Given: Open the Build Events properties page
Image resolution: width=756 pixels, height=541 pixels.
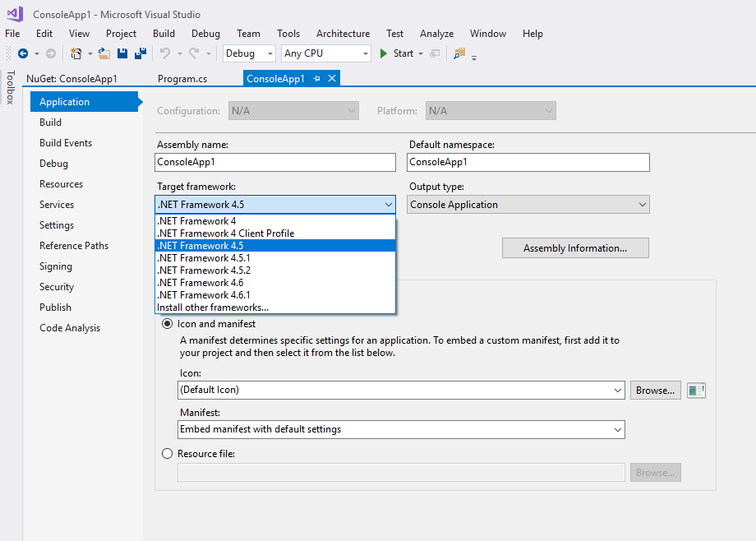Looking at the screenshot, I should tap(66, 143).
